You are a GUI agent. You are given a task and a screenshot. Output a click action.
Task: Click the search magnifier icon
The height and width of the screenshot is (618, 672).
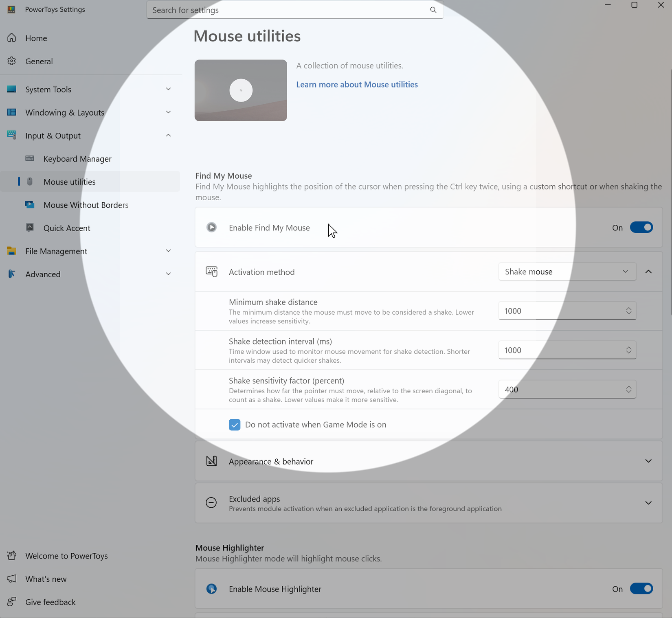(433, 10)
